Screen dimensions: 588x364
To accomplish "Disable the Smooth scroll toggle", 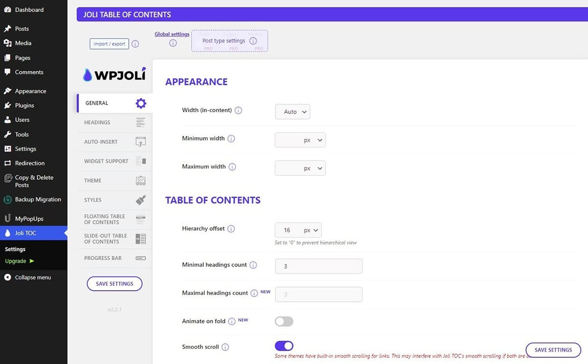I will tap(284, 346).
